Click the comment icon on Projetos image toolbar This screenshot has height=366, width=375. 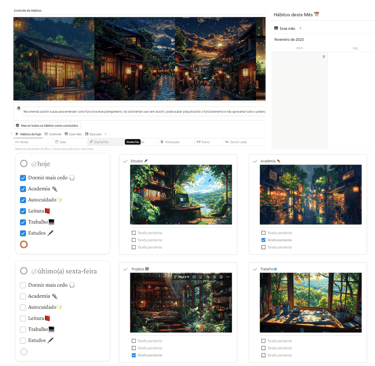coord(194,277)
